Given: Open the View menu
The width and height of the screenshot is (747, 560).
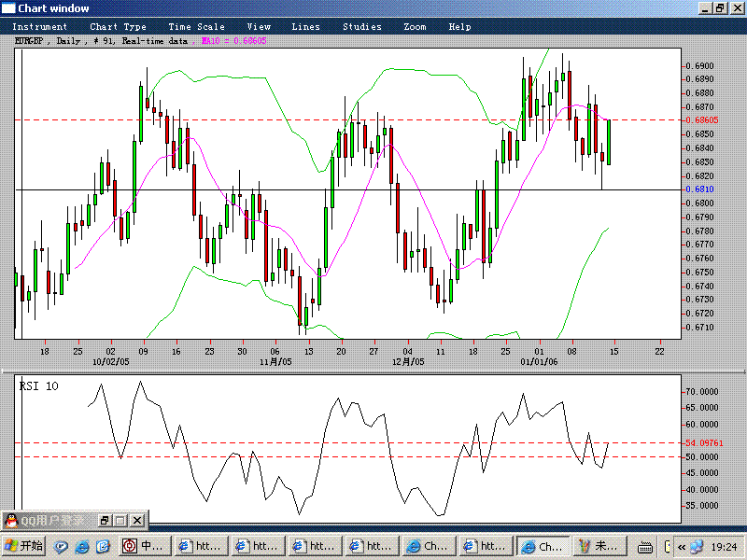Looking at the screenshot, I should click(259, 27).
